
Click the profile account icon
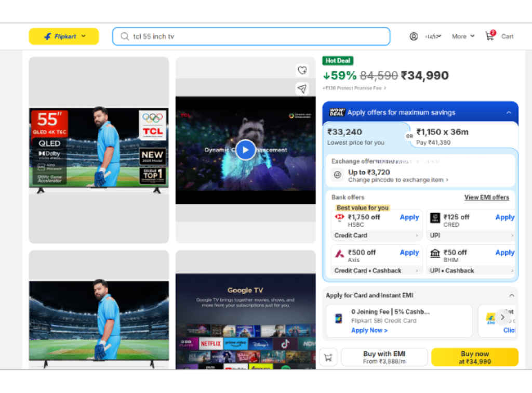tap(414, 36)
